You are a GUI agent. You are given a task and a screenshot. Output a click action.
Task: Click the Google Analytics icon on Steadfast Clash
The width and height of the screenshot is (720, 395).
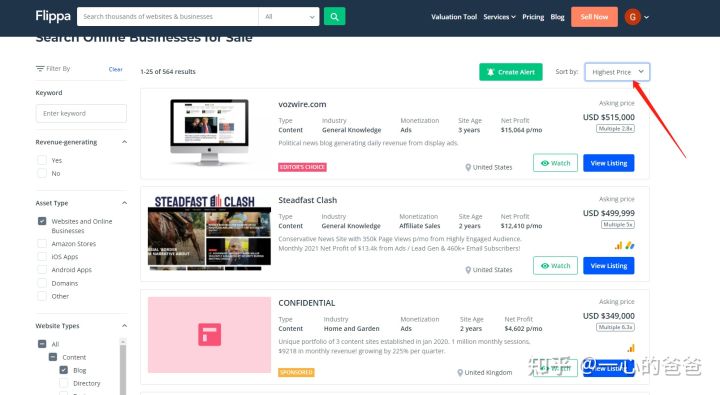(x=619, y=246)
